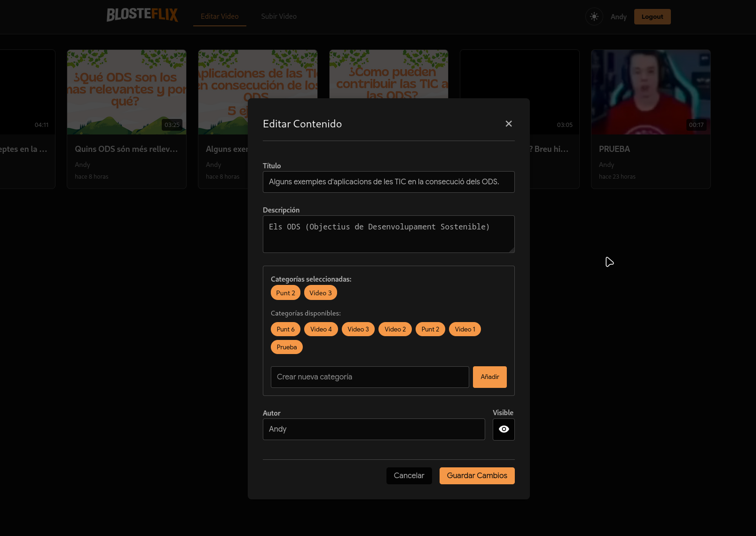Cancel editing with Cancelar button
This screenshot has height=536, width=756.
click(409, 476)
